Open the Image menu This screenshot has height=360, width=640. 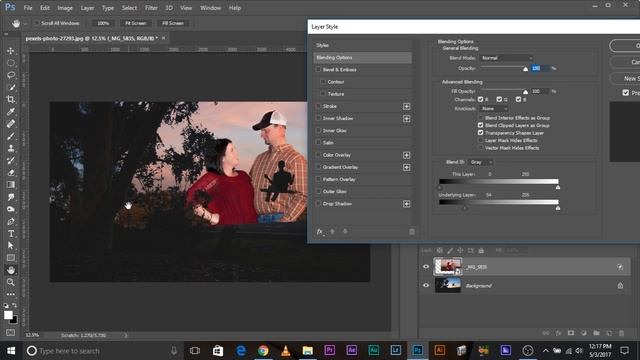(64, 8)
